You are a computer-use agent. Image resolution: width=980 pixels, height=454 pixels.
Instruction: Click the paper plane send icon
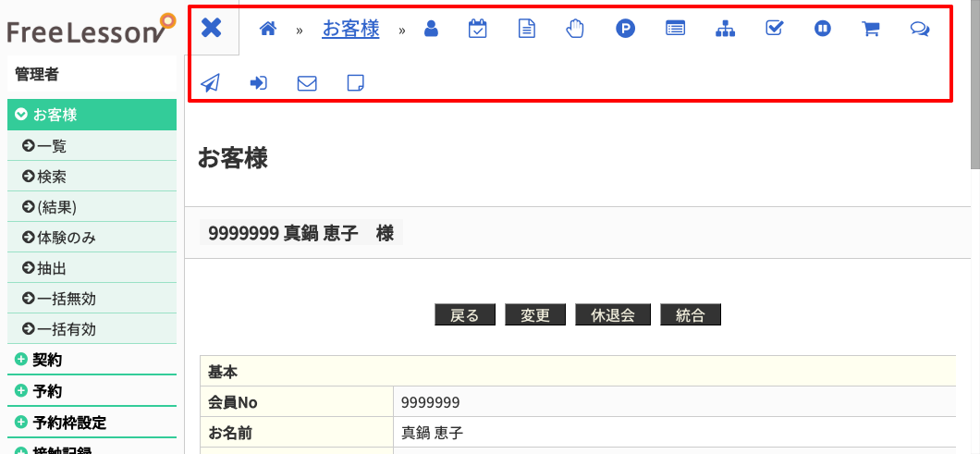point(211,83)
